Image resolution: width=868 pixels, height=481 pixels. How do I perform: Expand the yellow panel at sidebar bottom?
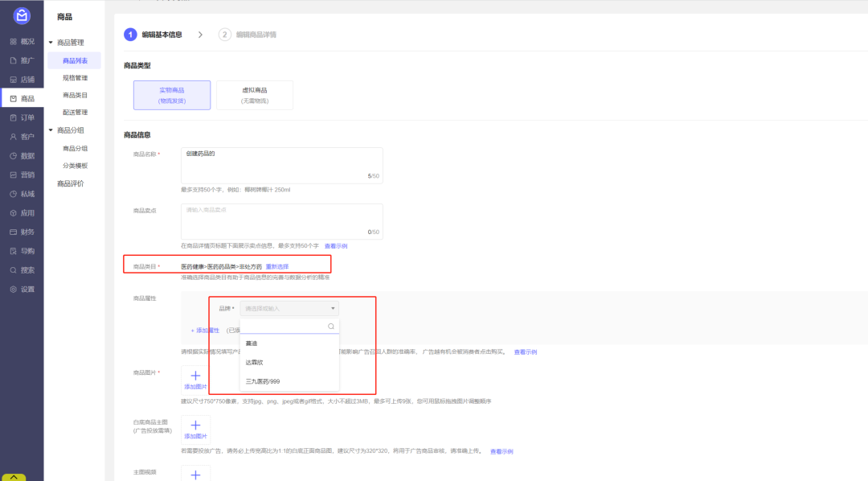pyautogui.click(x=22, y=476)
